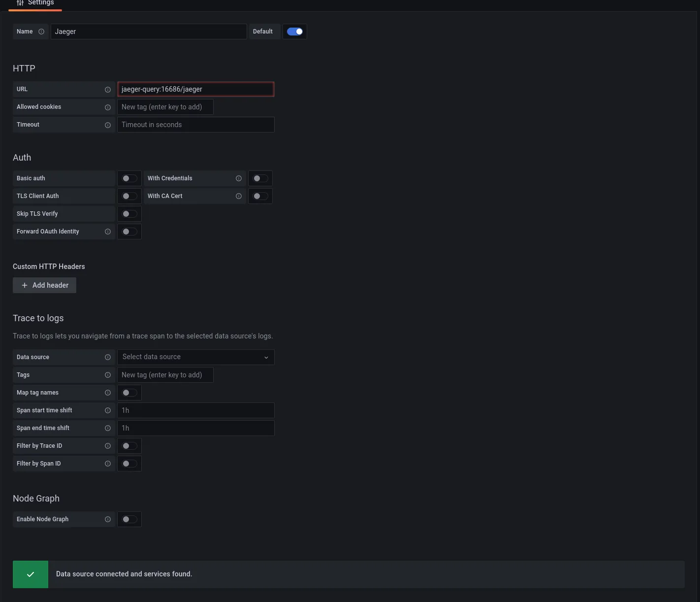Click the info icon beside Name
This screenshot has width=700, height=602.
point(41,32)
